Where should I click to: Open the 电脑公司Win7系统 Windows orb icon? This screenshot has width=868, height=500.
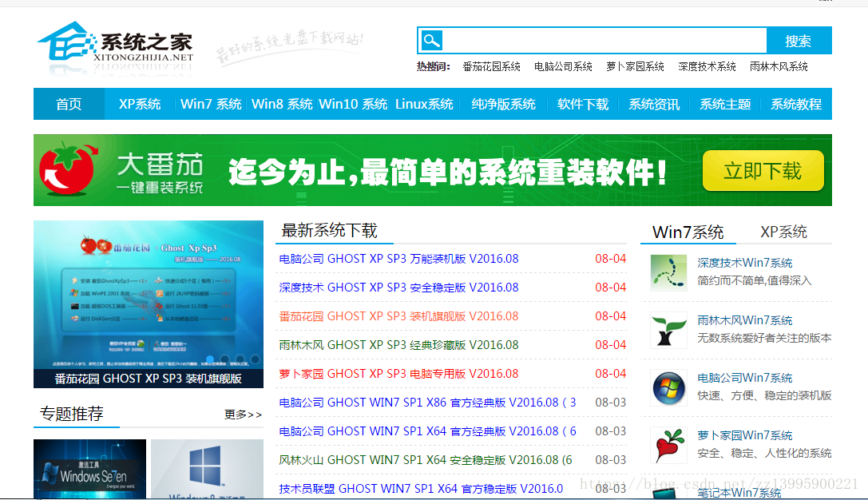coord(668,388)
